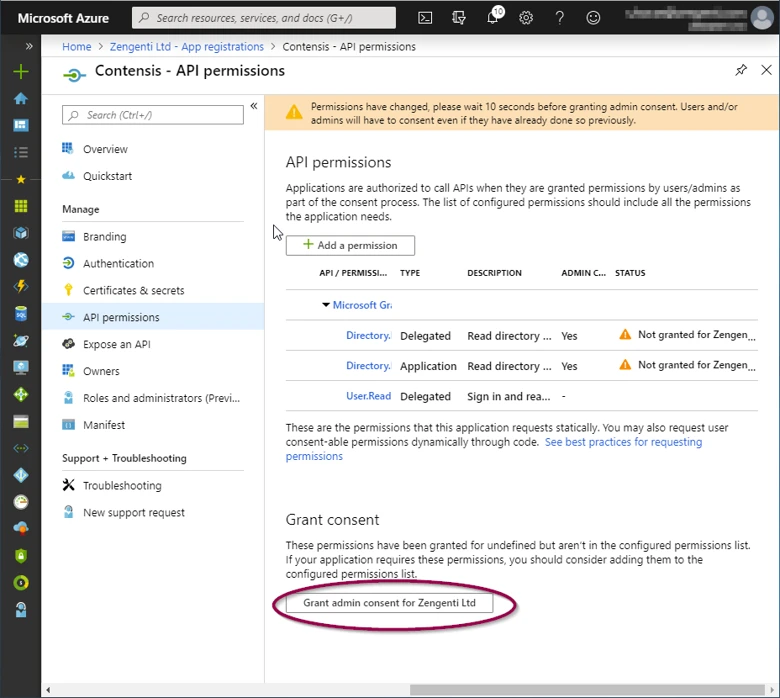The height and width of the screenshot is (698, 780).
Task: Open Directory permission in Application row
Action: coord(369,366)
